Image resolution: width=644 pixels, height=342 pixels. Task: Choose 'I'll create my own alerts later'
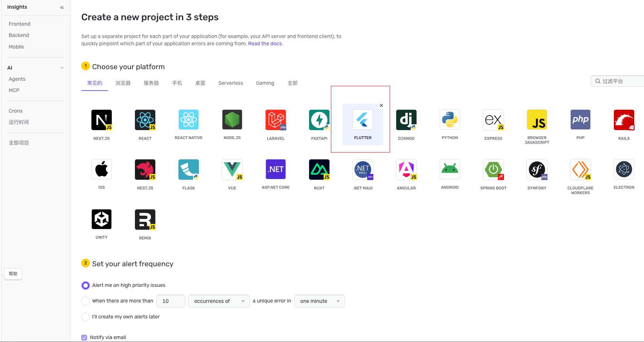[x=86, y=317]
